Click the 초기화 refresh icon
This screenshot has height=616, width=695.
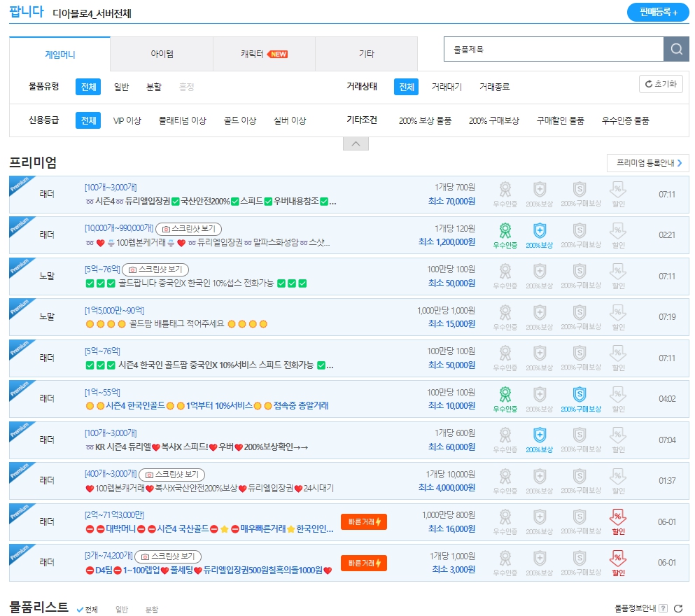click(x=649, y=83)
